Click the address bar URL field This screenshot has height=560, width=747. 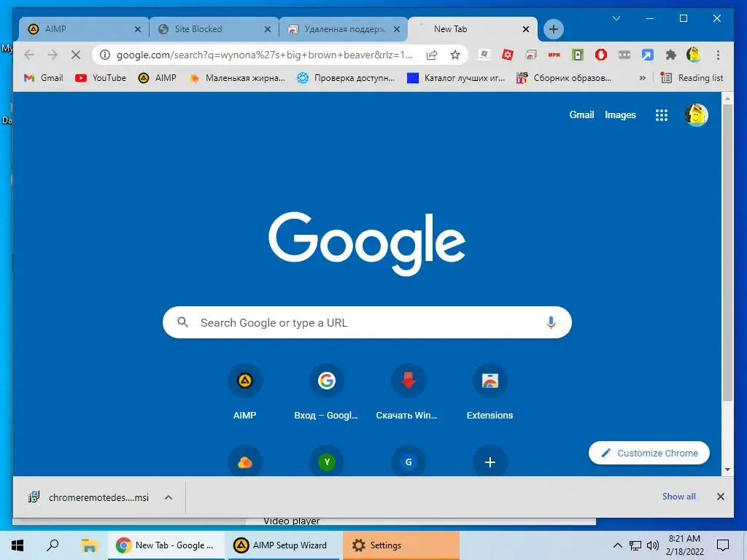click(x=264, y=55)
